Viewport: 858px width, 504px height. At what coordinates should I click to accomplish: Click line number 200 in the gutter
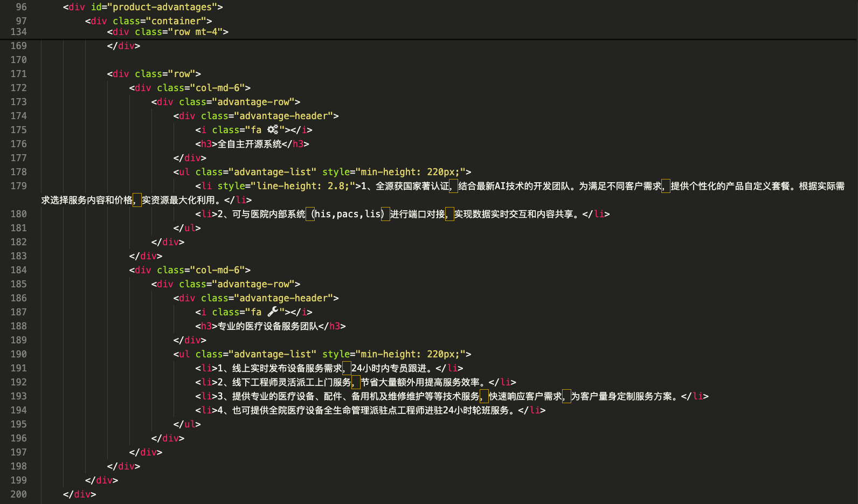(x=19, y=494)
